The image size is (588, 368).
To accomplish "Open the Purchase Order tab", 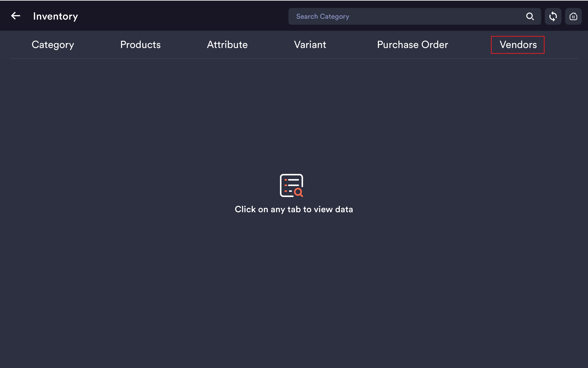I will (412, 45).
